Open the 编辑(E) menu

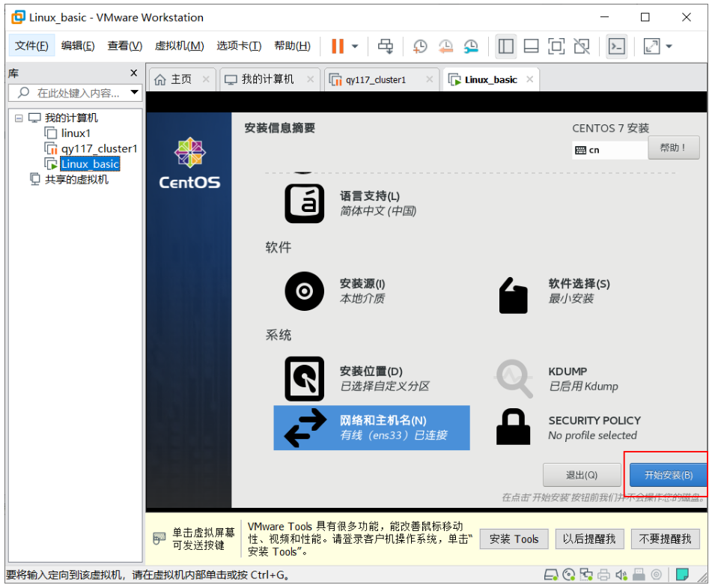click(78, 46)
